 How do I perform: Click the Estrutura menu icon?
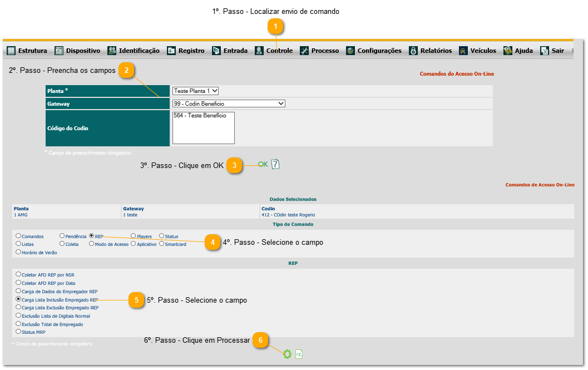(x=11, y=51)
